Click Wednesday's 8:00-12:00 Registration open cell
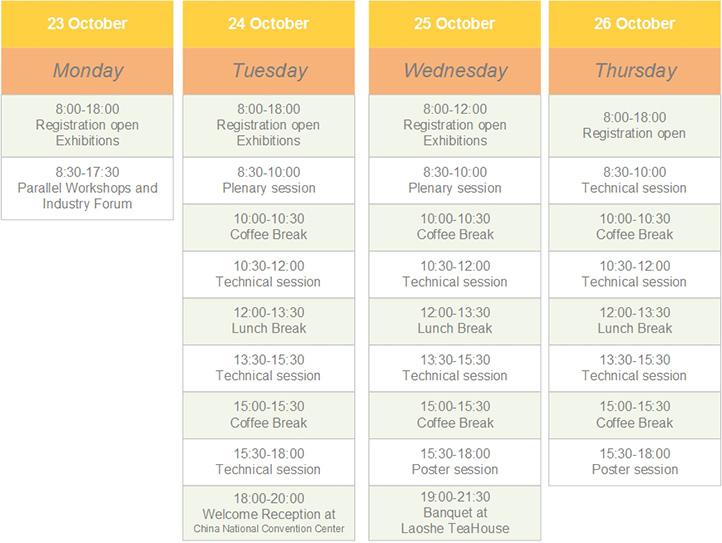 click(x=454, y=125)
